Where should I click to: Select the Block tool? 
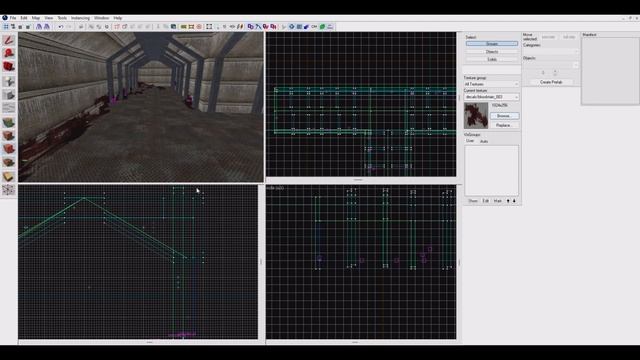tap(9, 95)
